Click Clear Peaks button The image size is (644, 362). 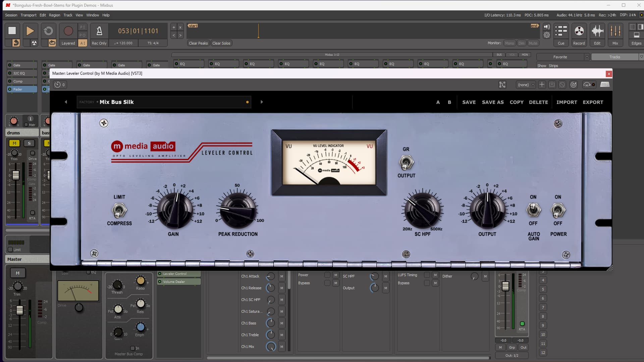click(x=198, y=43)
